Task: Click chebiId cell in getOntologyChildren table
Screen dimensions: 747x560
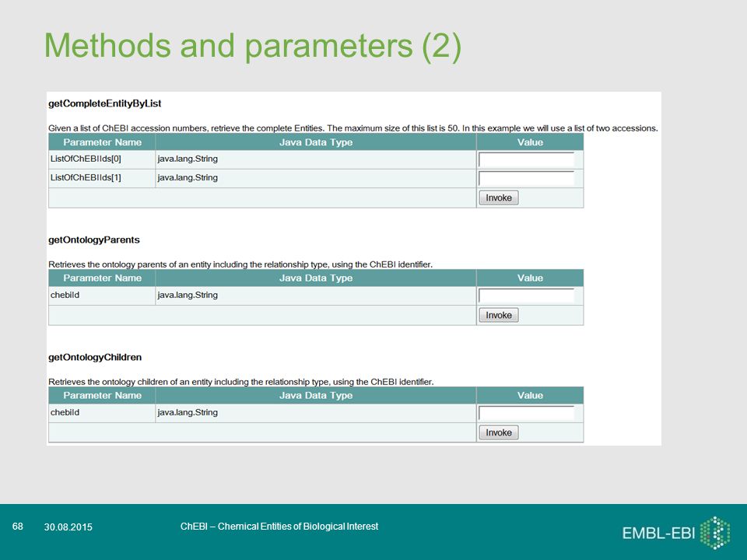Action: [x=102, y=413]
